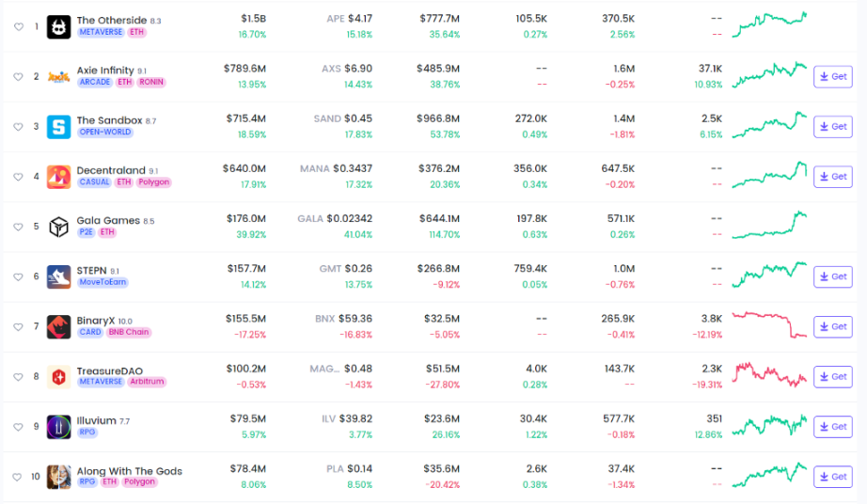Viewport: 867px width, 504px height.
Task: Toggle the heart for Gala Games
Action: [x=18, y=227]
